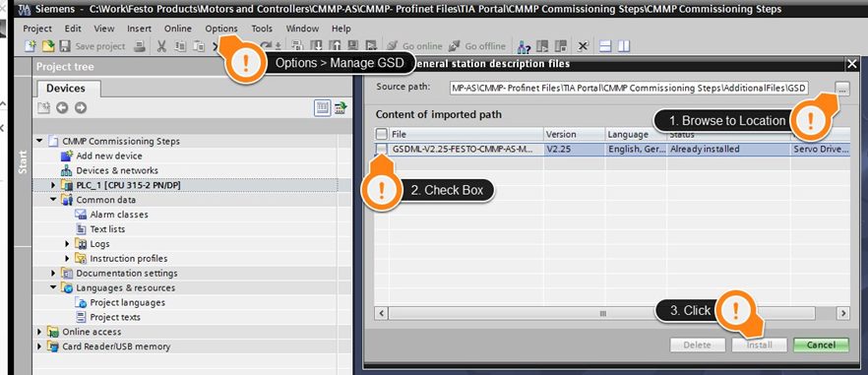Expand the PLC_1 CPU 315-2 PN/DP node
This screenshot has height=375, width=868.
(54, 185)
